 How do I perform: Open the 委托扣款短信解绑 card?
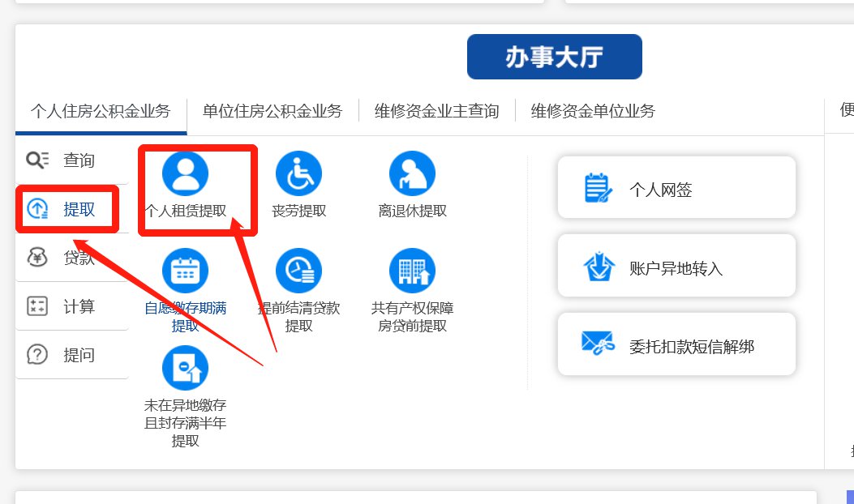click(x=676, y=344)
